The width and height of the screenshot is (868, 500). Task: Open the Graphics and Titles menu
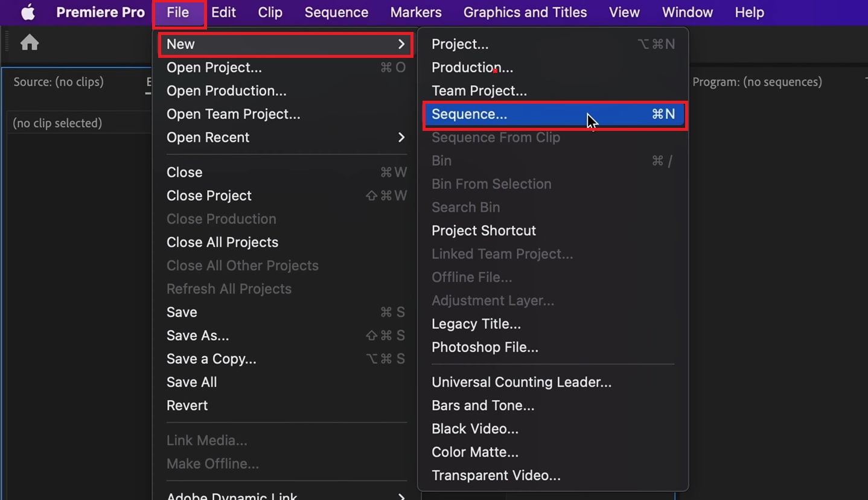pos(525,13)
